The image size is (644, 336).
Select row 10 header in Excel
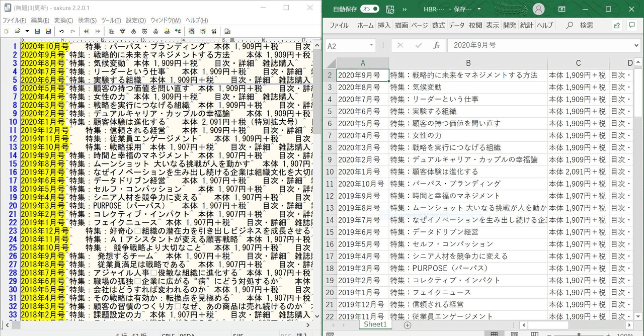[331, 172]
